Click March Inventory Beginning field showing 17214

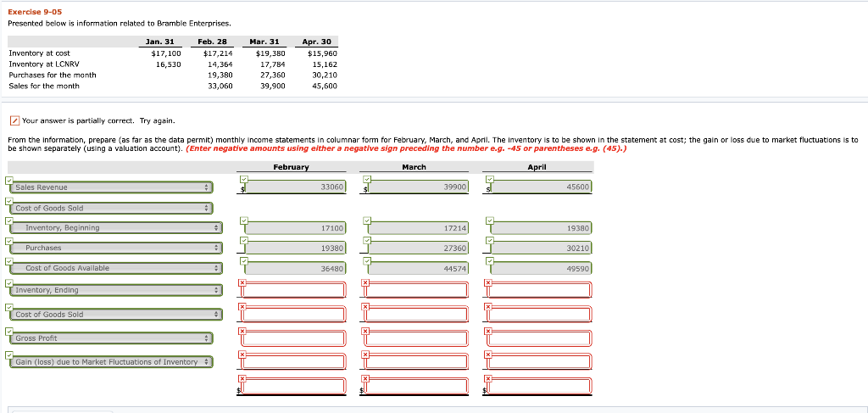pos(419,227)
